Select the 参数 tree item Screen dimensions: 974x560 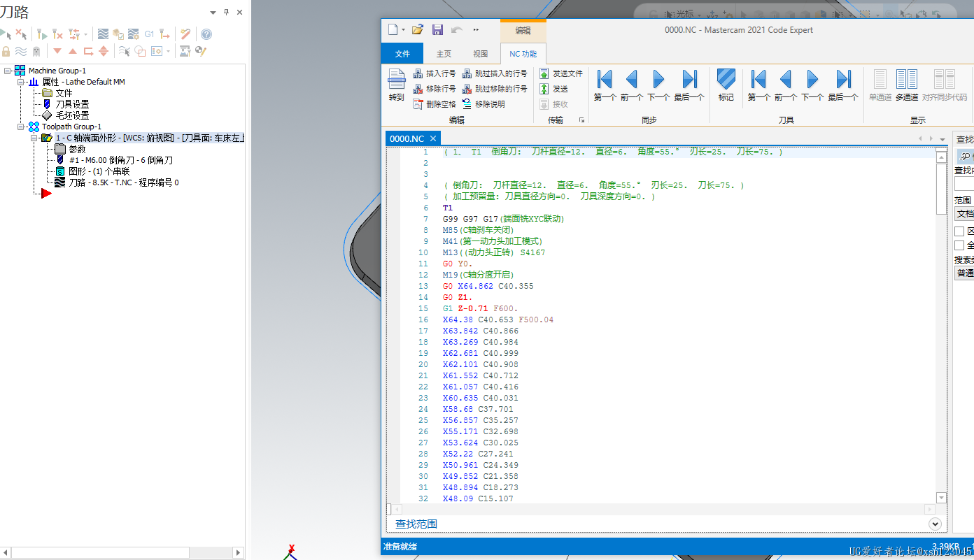click(77, 149)
